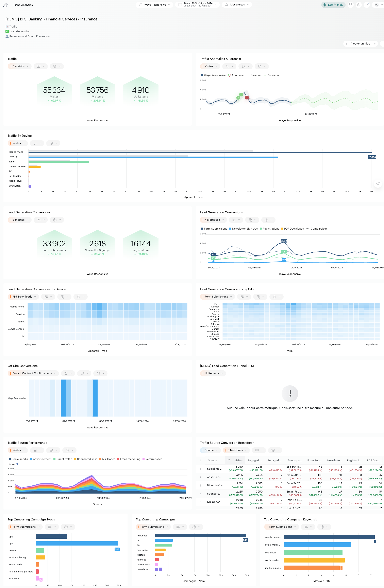Open the date range picker 26 mai 2024
This screenshot has height=588, width=384.
click(x=197, y=5)
